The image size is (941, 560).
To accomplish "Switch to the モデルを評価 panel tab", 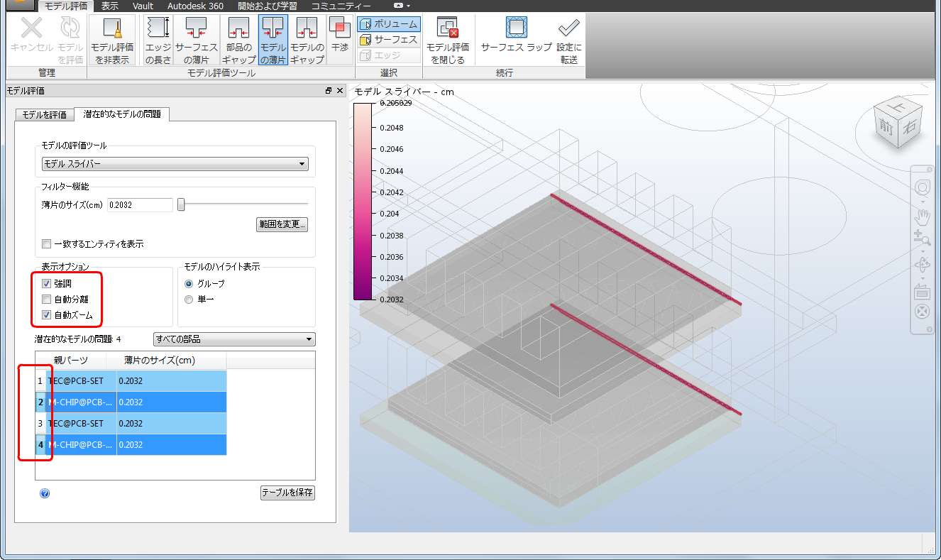I will 44,114.
